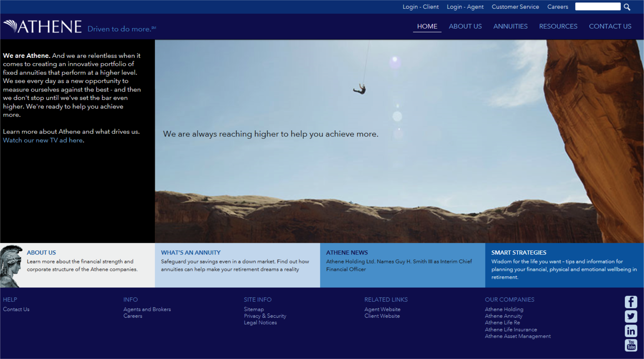
Task: Open the Login - Client link
Action: point(420,7)
